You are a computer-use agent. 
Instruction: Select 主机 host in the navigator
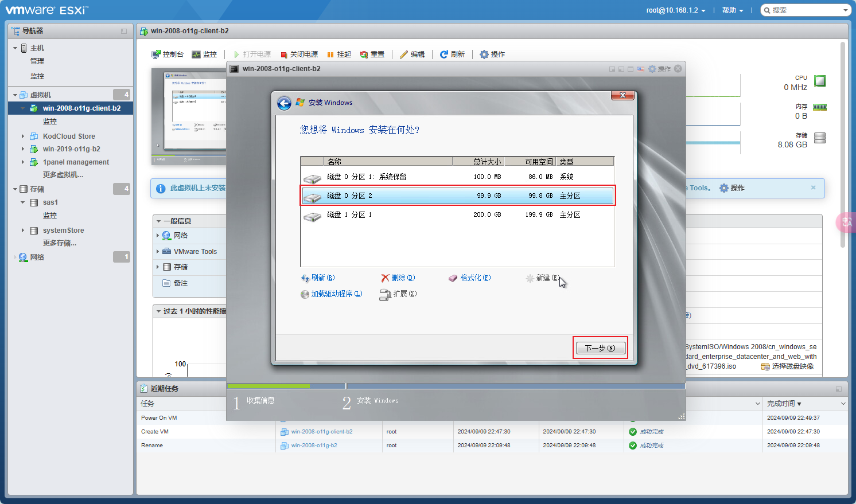pos(37,48)
